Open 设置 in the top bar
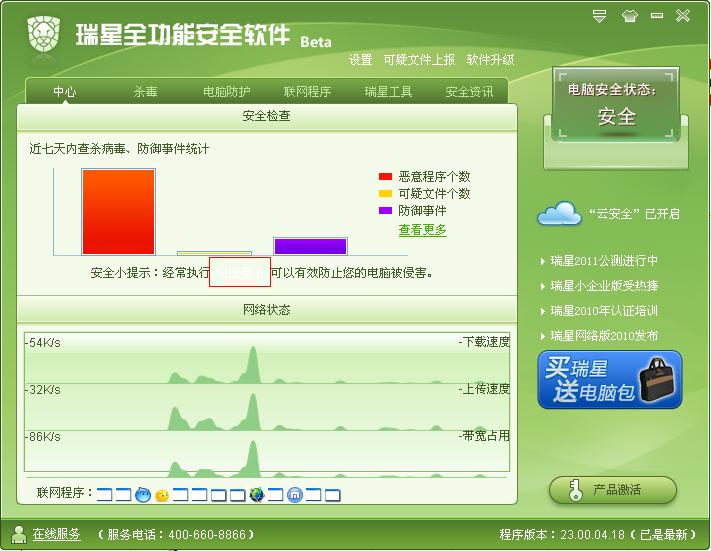Viewport: 711px width, 551px height. pos(360,59)
